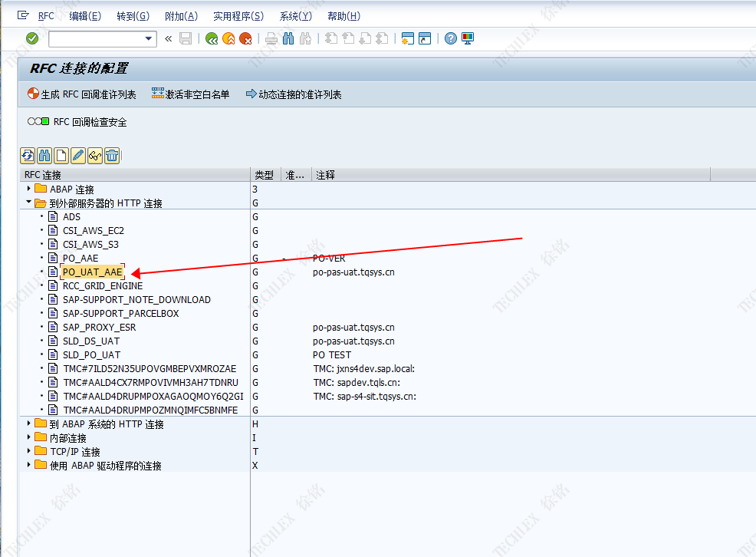Click the refresh icon above RFC list
The height and width of the screenshot is (557, 756).
28,156
